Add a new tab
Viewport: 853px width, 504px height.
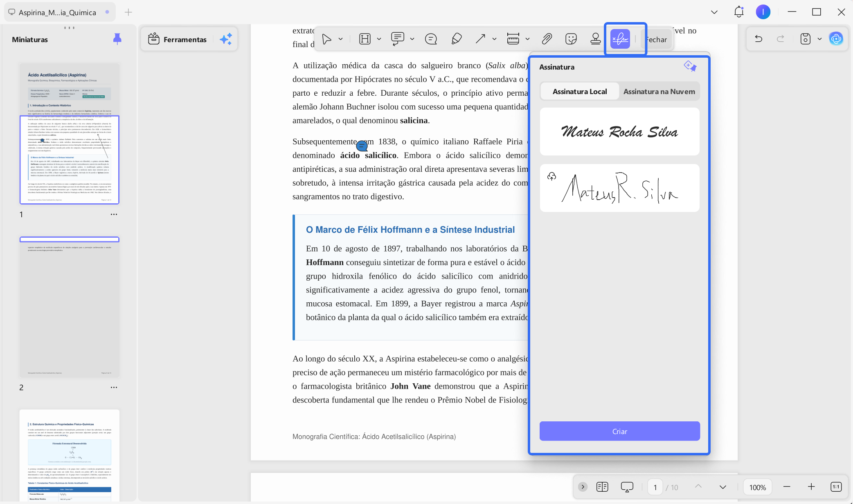tap(128, 12)
